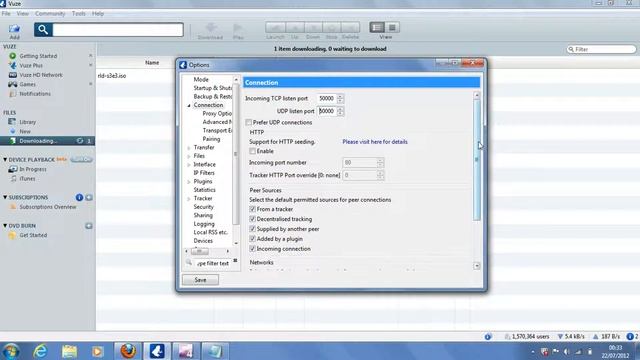Screen dimensions: 640x360
Task: Uncheck Added by a plugin
Action: pyautogui.click(x=253, y=239)
